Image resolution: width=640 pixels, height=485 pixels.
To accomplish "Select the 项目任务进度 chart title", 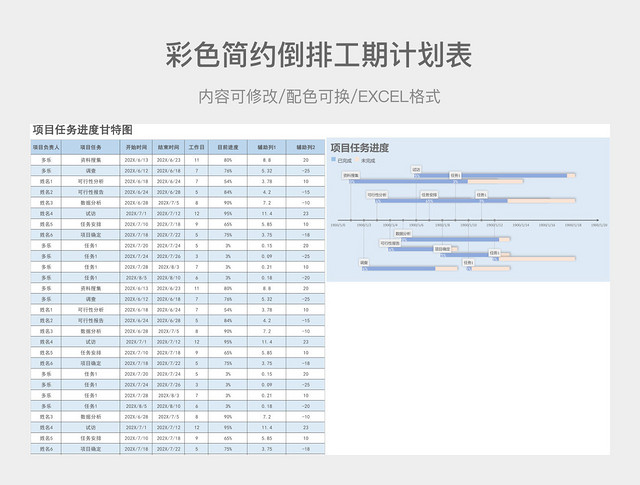I will (x=360, y=148).
